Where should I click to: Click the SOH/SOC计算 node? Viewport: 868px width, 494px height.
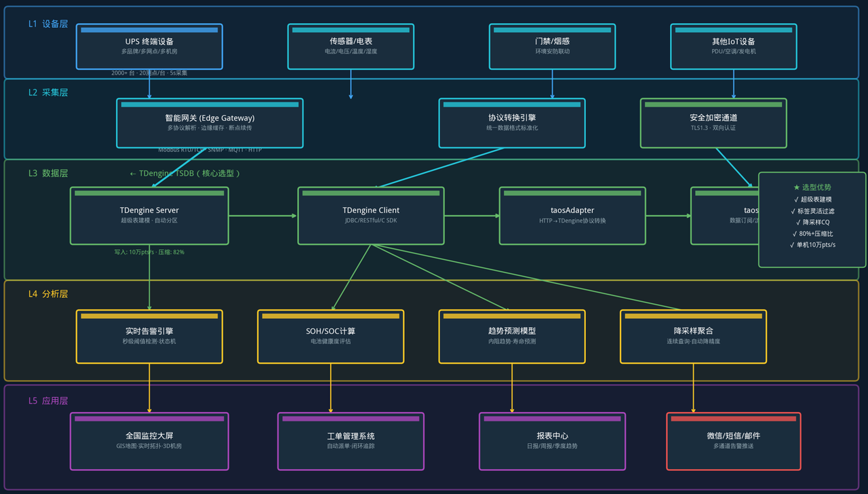[330, 337]
